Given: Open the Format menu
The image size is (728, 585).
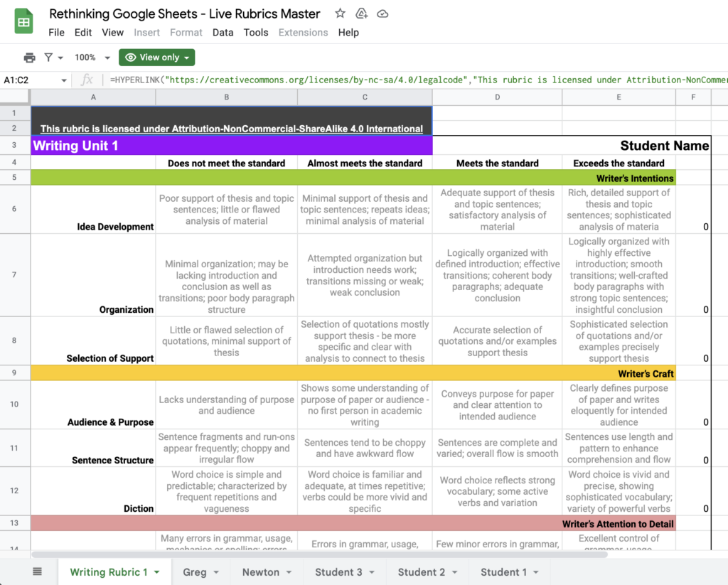Looking at the screenshot, I should point(186,33).
